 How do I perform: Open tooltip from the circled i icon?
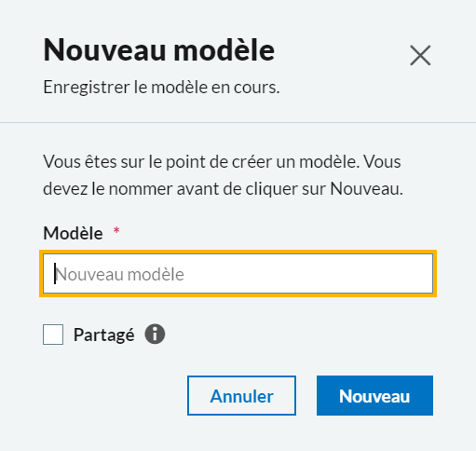click(x=155, y=335)
